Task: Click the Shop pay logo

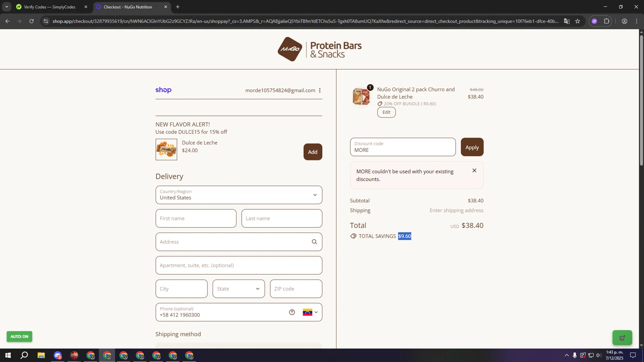Action: click(x=164, y=90)
